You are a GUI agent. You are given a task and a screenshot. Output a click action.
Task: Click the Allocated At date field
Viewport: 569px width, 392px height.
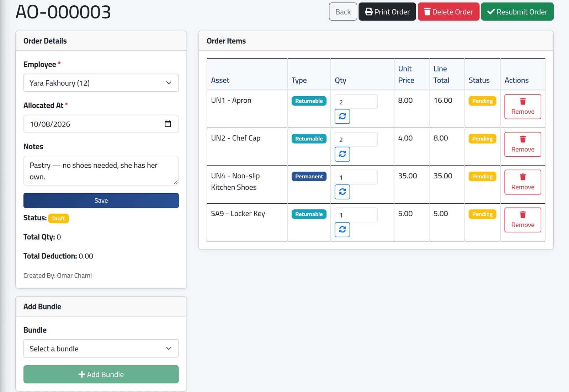pyautogui.click(x=101, y=124)
